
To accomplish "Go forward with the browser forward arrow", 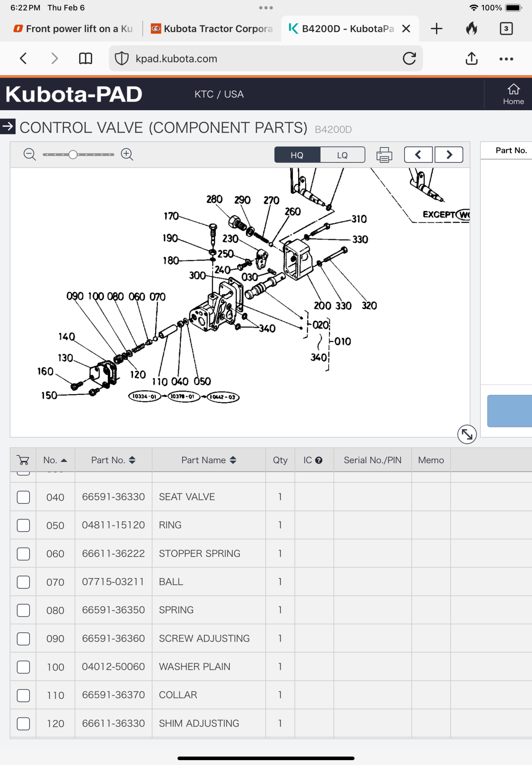I will point(55,58).
